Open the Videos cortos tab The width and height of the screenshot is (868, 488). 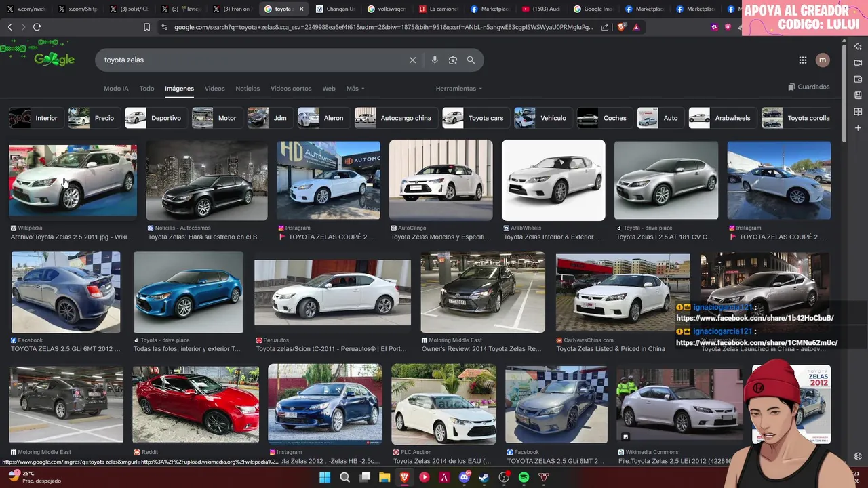tap(291, 89)
